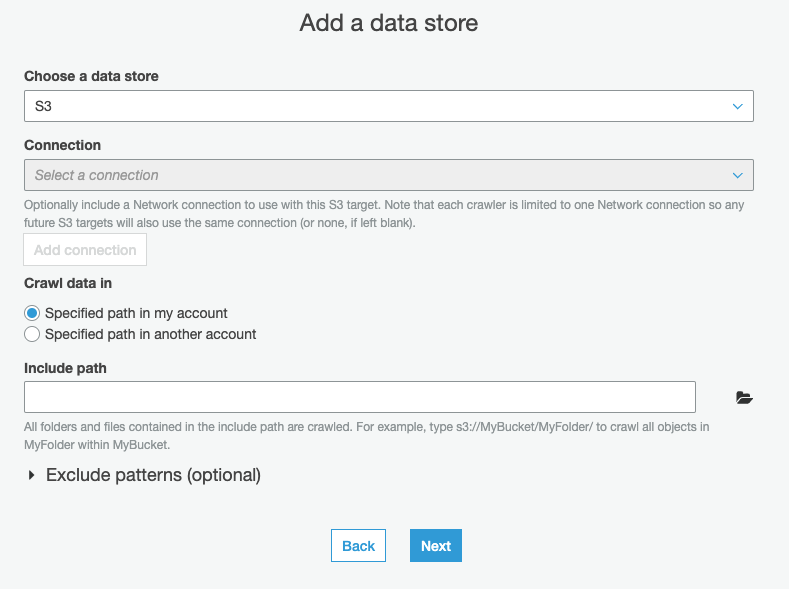This screenshot has height=589, width=789.
Task: Click the 'Connection' field label
Action: click(62, 145)
